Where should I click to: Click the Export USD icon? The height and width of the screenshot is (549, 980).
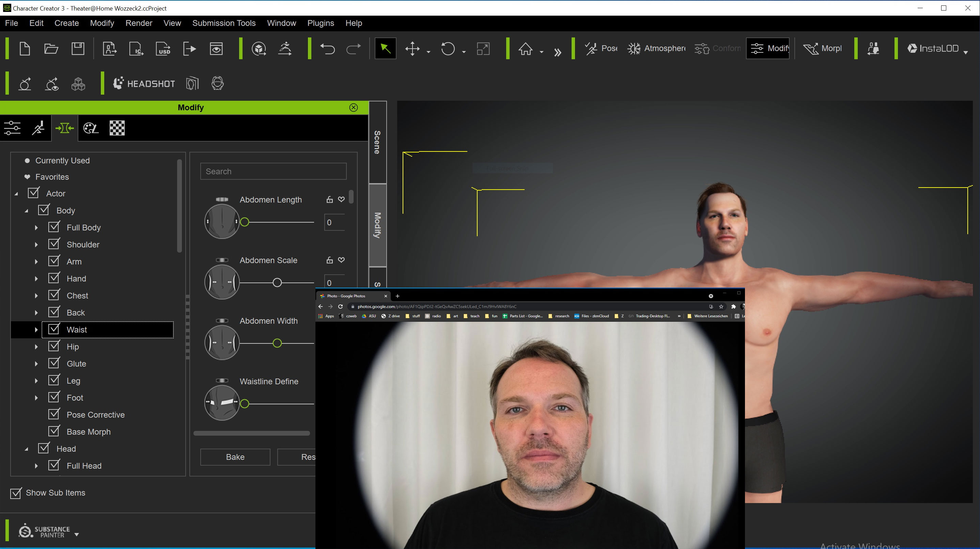164,49
